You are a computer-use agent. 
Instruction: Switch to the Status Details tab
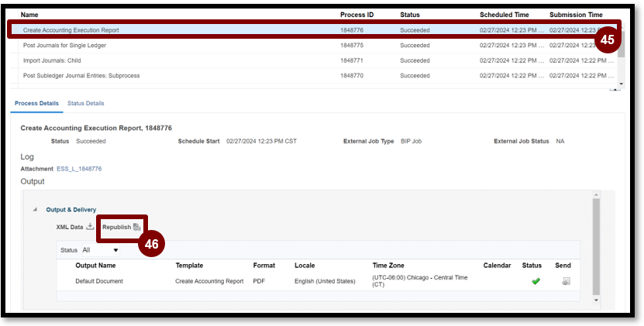86,103
